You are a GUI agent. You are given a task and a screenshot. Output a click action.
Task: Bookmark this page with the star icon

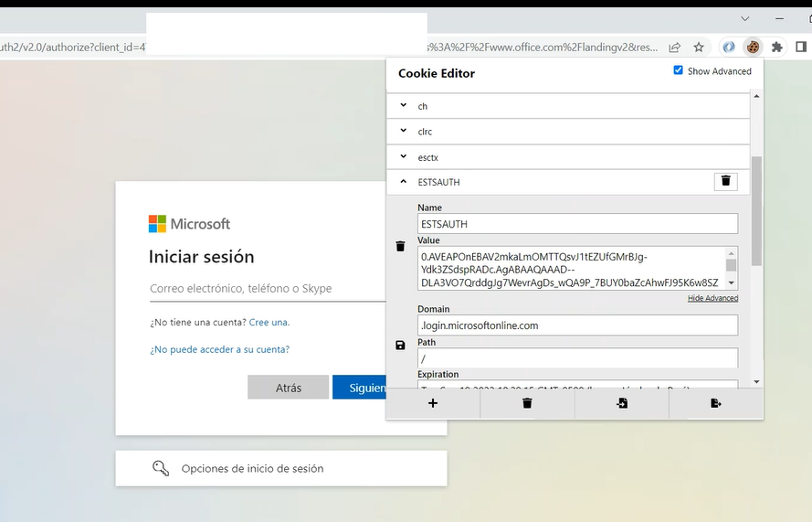click(699, 48)
